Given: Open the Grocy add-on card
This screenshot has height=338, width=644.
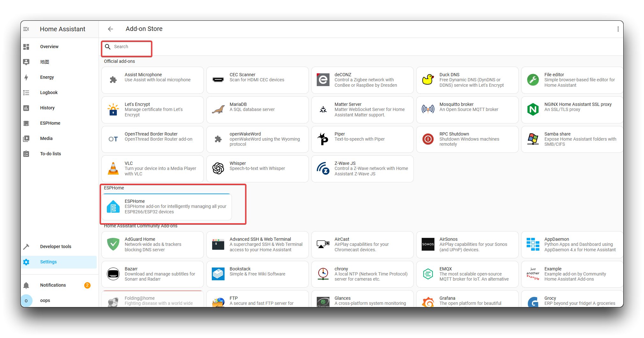Looking at the screenshot, I should point(572,299).
